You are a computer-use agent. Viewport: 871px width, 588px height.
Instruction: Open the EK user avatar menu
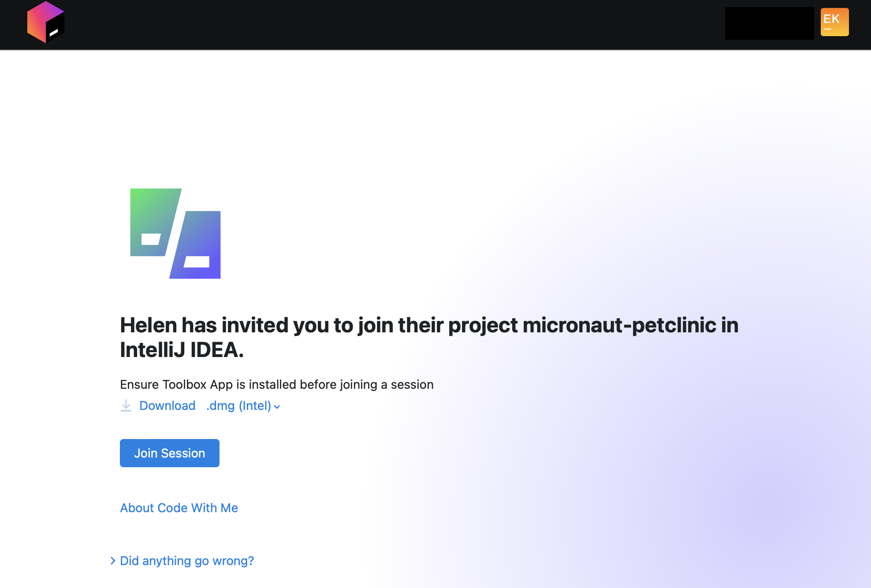point(834,22)
